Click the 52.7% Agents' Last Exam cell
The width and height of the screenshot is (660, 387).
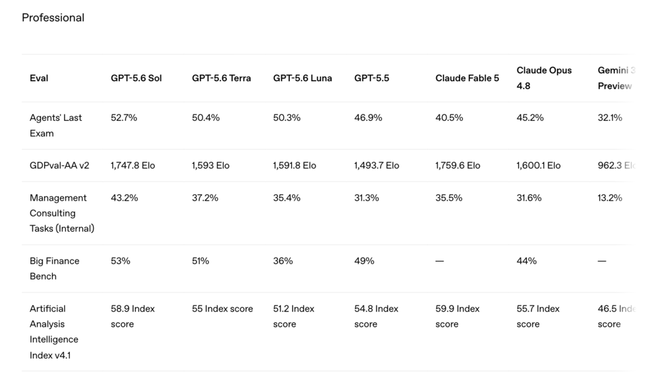point(124,118)
